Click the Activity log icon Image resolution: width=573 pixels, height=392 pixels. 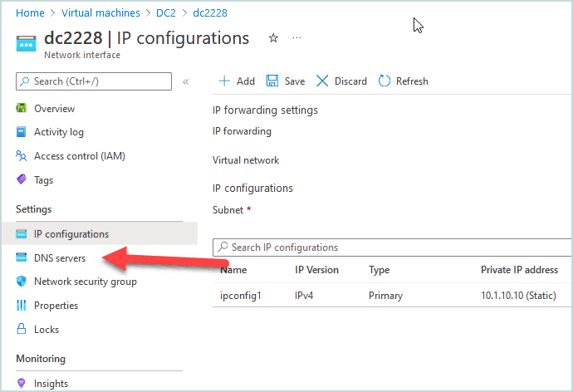(22, 131)
